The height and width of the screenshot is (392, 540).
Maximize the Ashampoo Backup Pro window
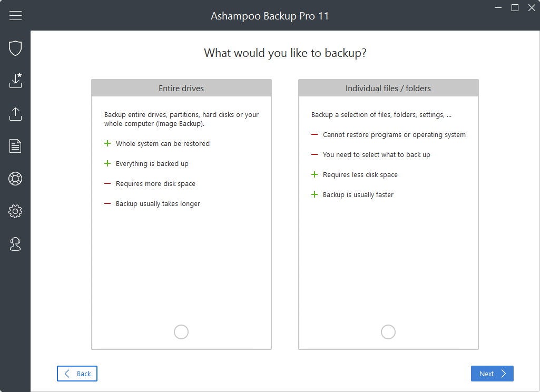515,7
